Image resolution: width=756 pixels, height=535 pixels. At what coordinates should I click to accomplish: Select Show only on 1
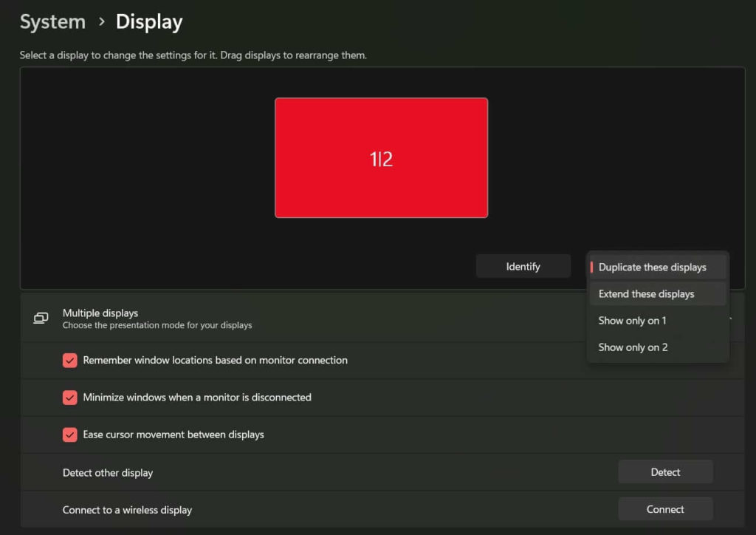tap(658, 320)
